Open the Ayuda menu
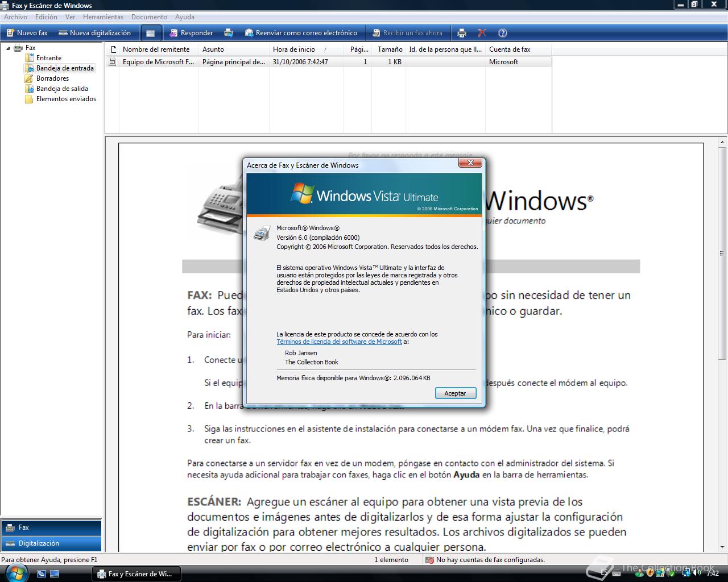 coord(184,17)
